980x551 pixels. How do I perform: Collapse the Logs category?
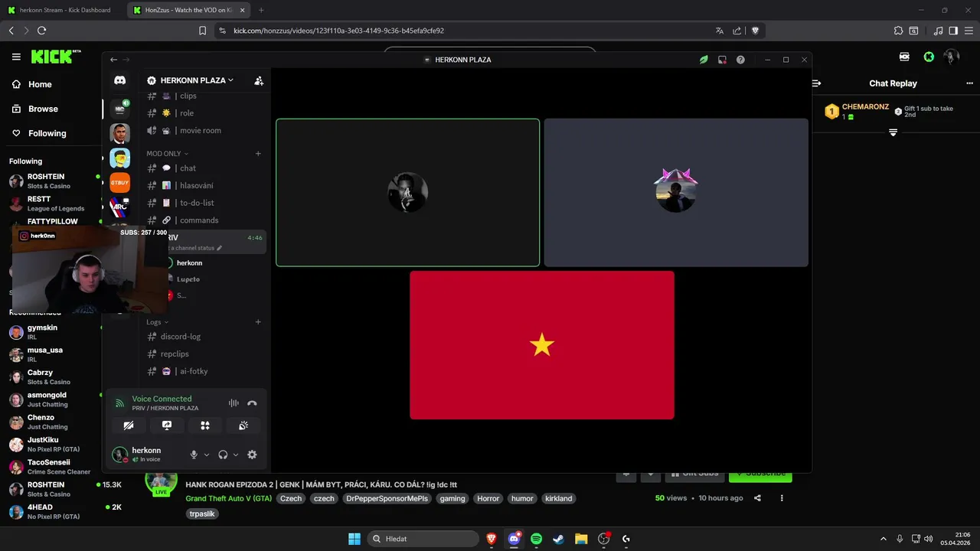(158, 322)
